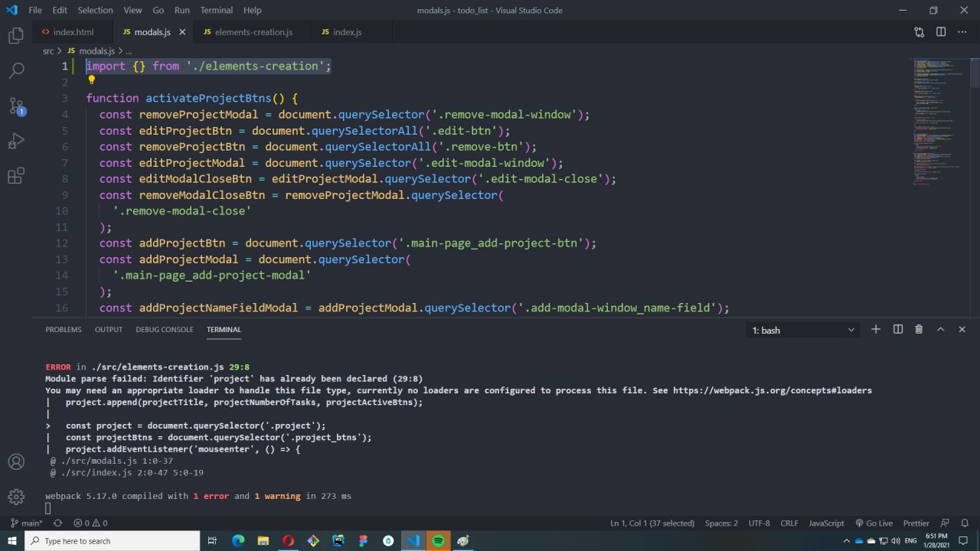
Task: Show the Problems panel tab
Action: tap(64, 329)
